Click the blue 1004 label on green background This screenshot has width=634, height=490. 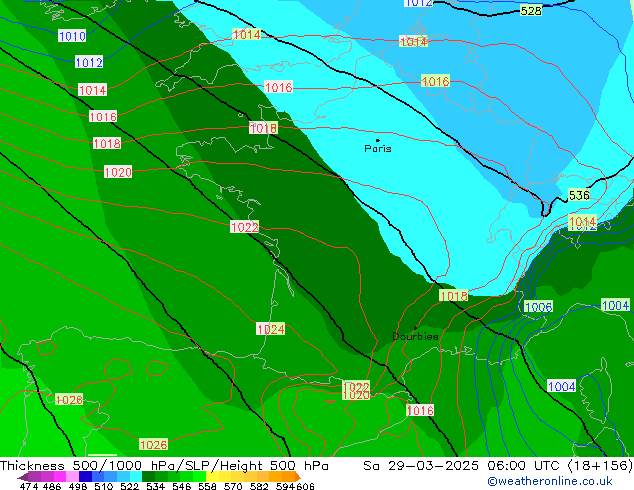615,305
